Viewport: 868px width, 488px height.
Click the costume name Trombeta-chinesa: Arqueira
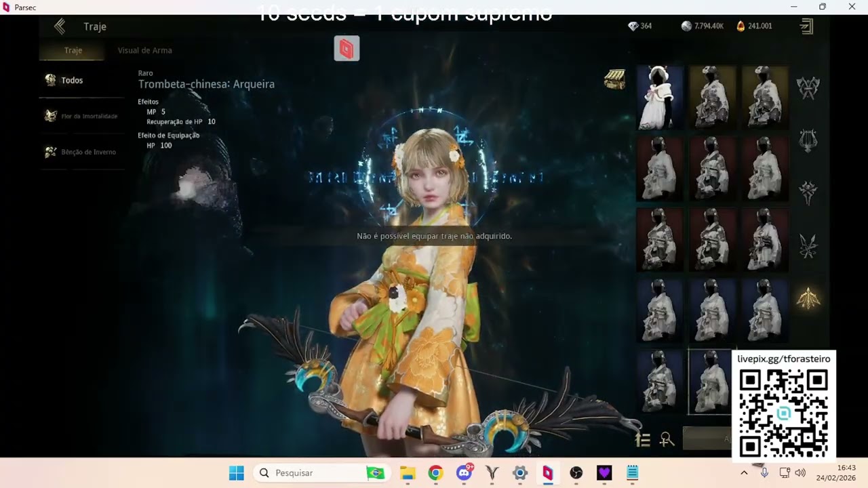click(206, 85)
